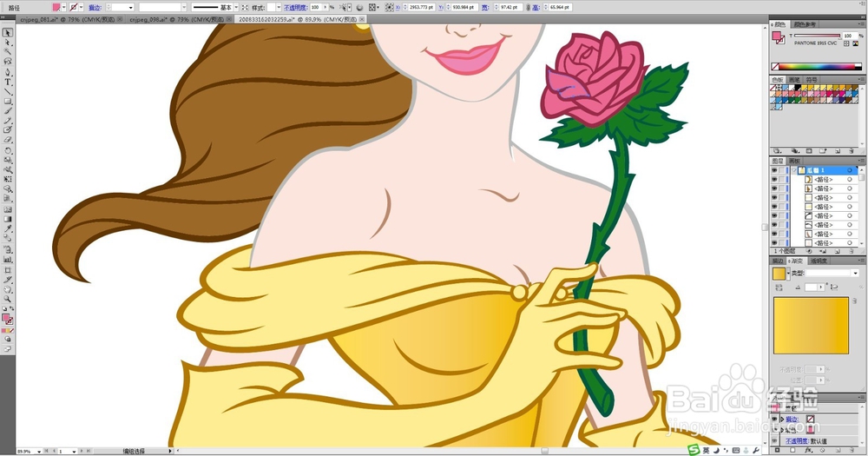This screenshot has height=456, width=868.
Task: Click 图层 panel vertical scrollbar
Action: coord(861,205)
